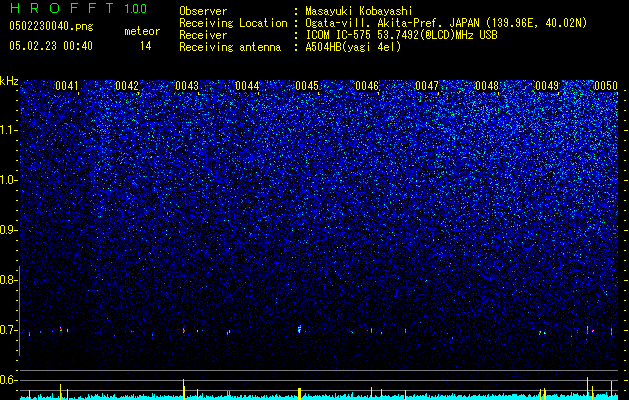The height and width of the screenshot is (400, 629).
Task: Click the meteor count value 14
Action: tap(145, 46)
